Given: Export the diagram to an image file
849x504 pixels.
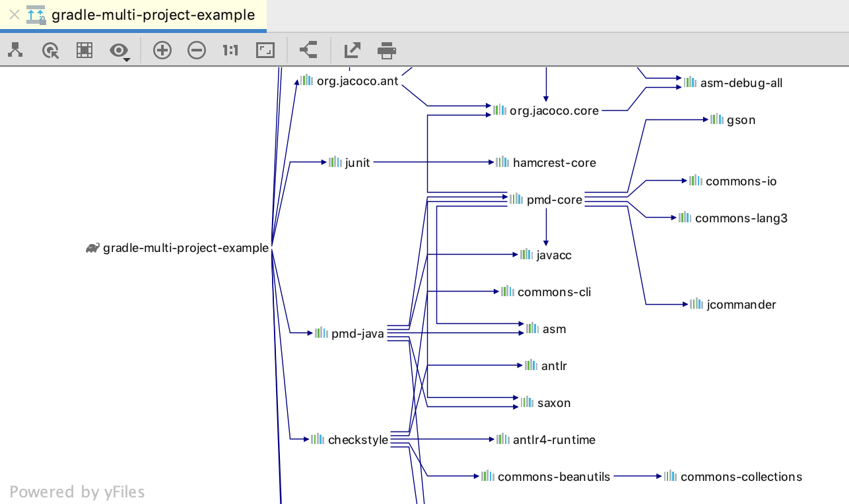Looking at the screenshot, I should coord(351,50).
